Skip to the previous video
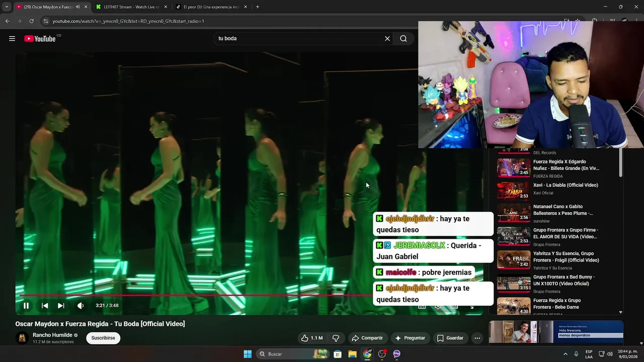Image resolution: width=644 pixels, height=362 pixels. (45, 306)
